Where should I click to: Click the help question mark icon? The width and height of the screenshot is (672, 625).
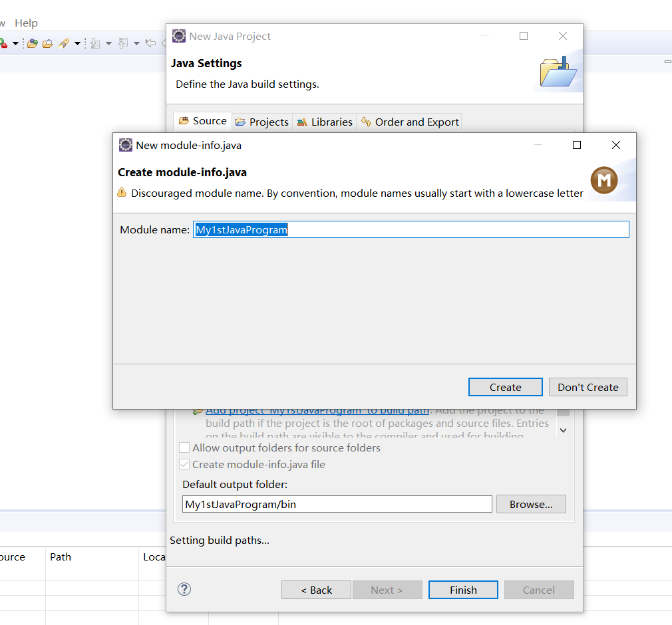(184, 590)
